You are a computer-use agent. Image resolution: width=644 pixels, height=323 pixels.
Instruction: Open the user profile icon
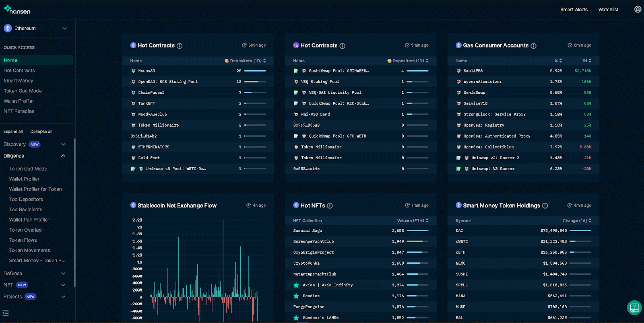638,9
